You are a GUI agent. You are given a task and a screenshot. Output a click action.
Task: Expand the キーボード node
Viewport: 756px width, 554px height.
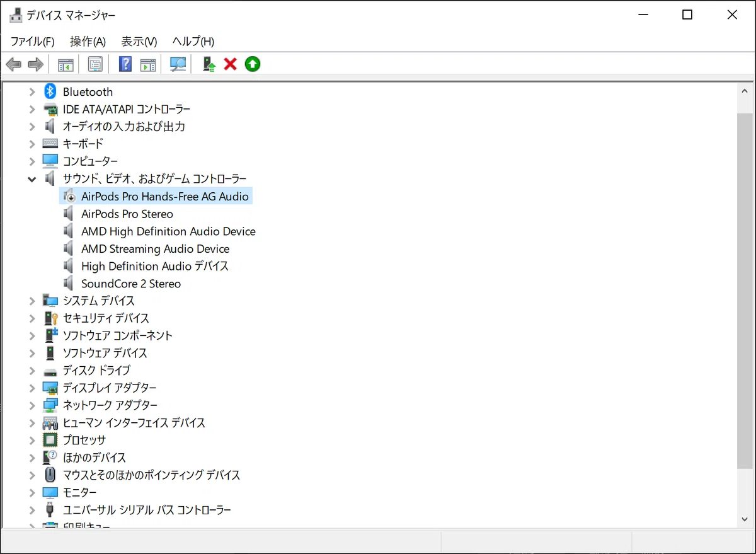31,144
